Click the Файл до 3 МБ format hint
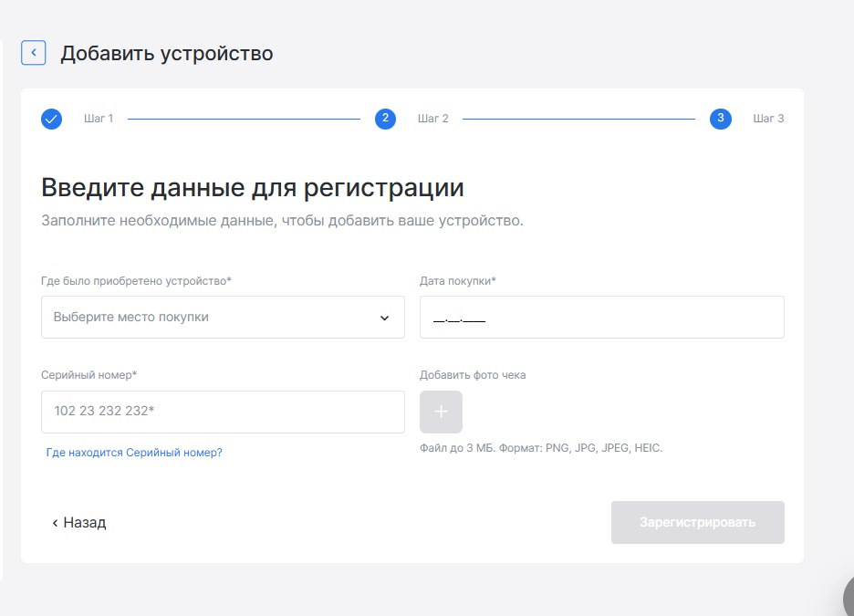Image resolution: width=854 pixels, height=616 pixels. [x=541, y=448]
